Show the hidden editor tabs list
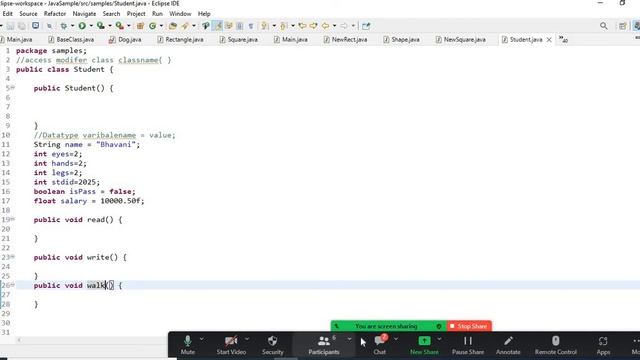The image size is (640, 360). click(x=563, y=39)
